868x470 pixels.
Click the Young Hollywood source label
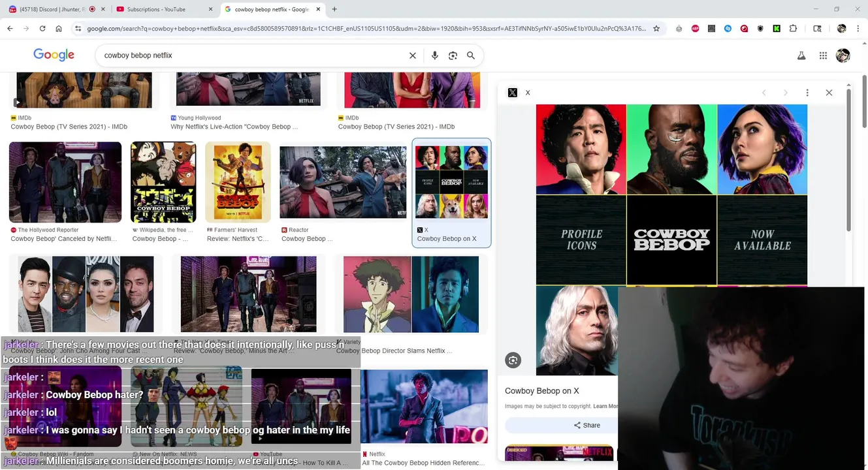click(x=199, y=118)
